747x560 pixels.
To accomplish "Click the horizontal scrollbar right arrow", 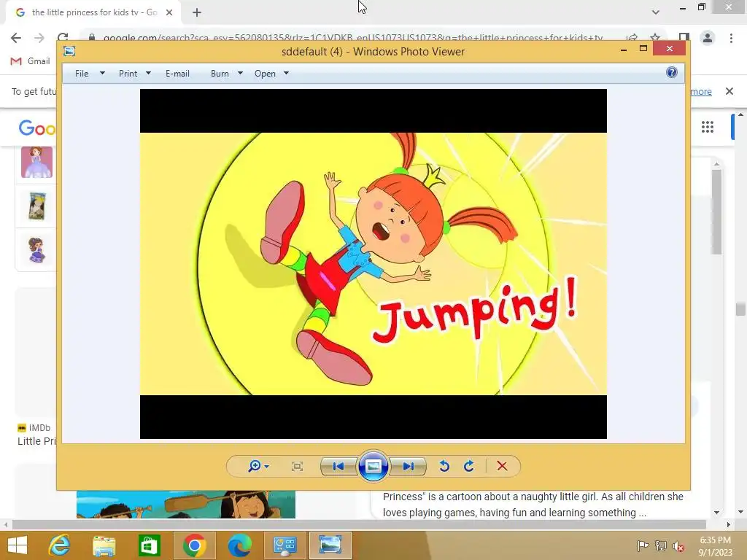I will (728, 525).
